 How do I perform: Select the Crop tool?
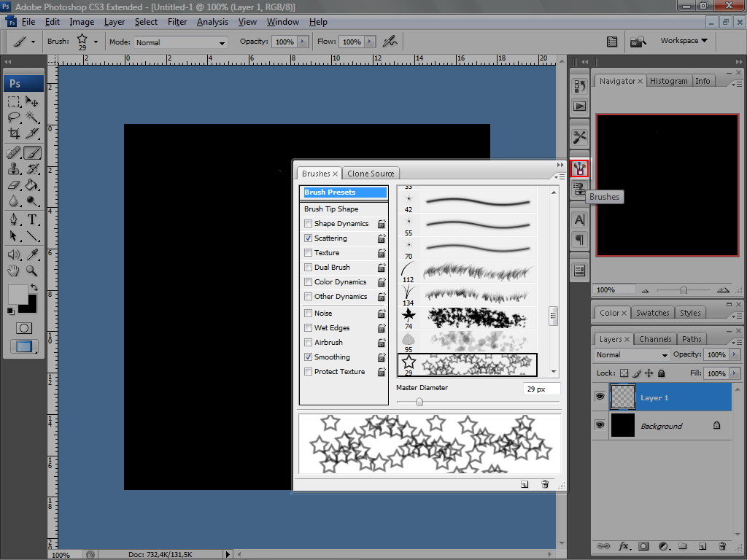[x=14, y=133]
